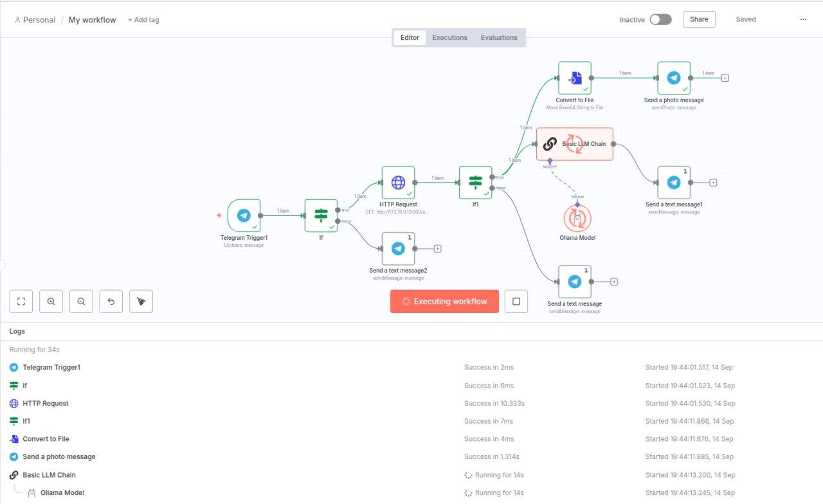
Task: Click the If1 true output connector
Action: click(492, 177)
